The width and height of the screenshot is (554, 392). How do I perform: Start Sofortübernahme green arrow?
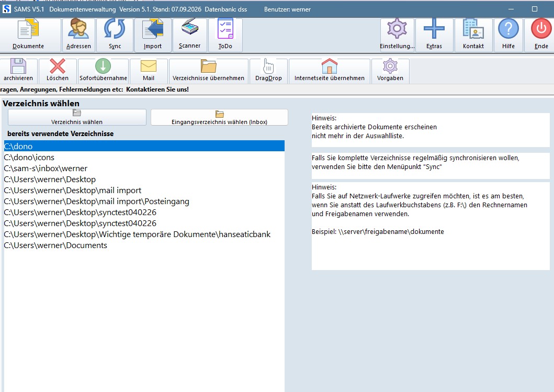click(x=103, y=71)
